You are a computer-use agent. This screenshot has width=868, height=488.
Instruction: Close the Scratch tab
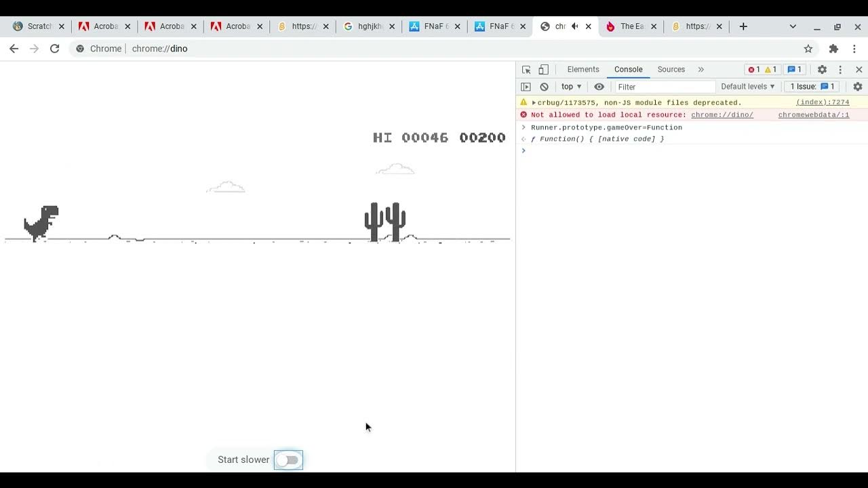(62, 26)
